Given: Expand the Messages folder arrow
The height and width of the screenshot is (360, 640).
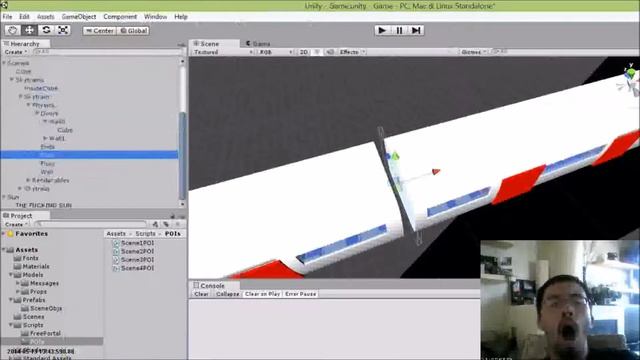Looking at the screenshot, I should pyautogui.click(x=18, y=283).
